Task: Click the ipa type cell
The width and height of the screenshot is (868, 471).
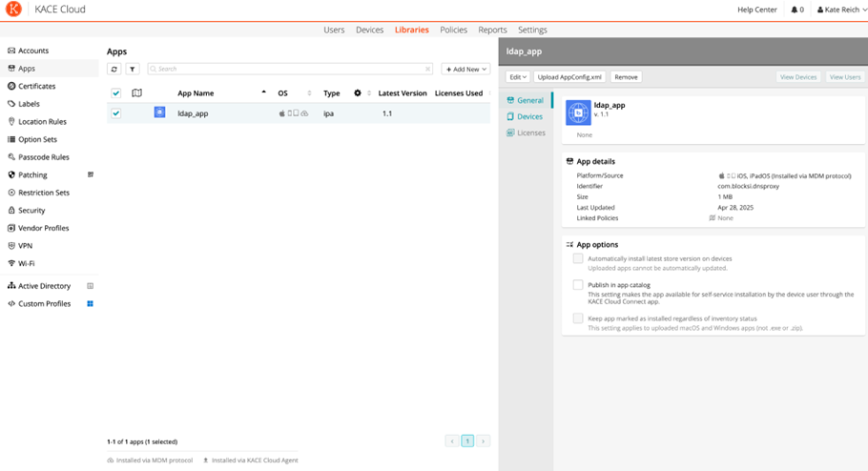Action: 329,113
